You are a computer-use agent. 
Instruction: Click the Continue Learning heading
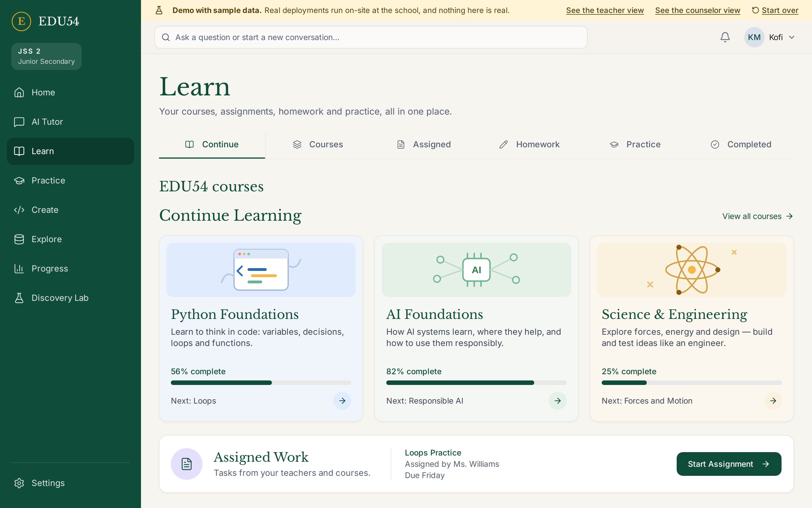[230, 215]
